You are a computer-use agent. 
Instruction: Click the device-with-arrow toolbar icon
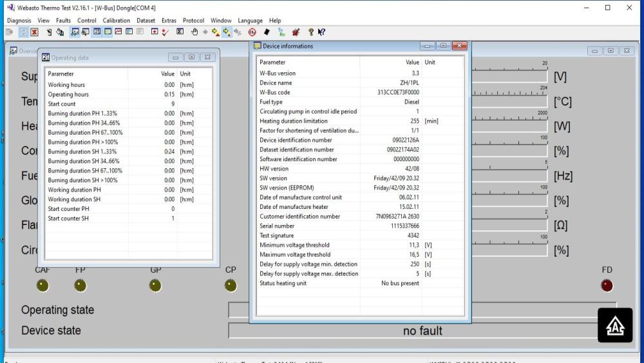pos(49,32)
